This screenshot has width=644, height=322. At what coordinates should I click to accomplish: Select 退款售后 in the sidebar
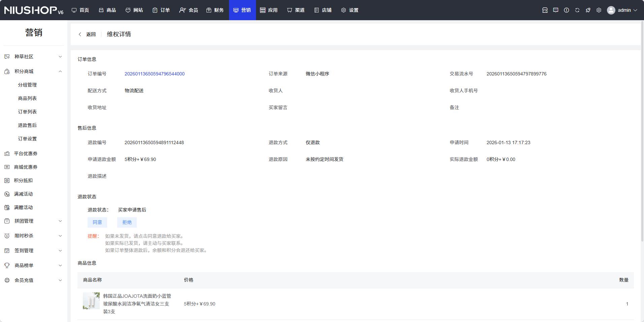point(27,125)
